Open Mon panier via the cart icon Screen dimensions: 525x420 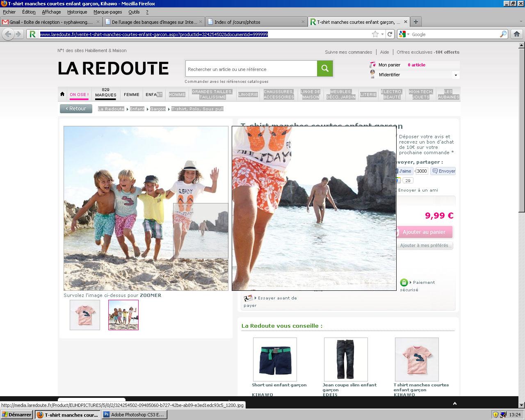tap(373, 64)
